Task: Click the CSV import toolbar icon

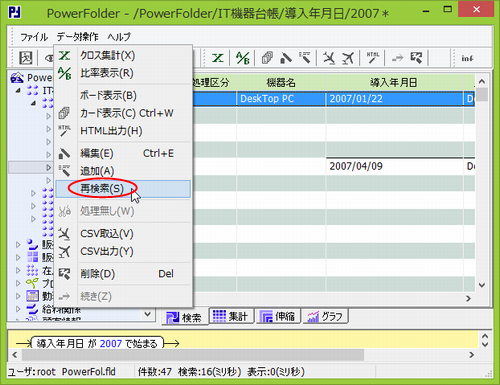Action: [329, 58]
